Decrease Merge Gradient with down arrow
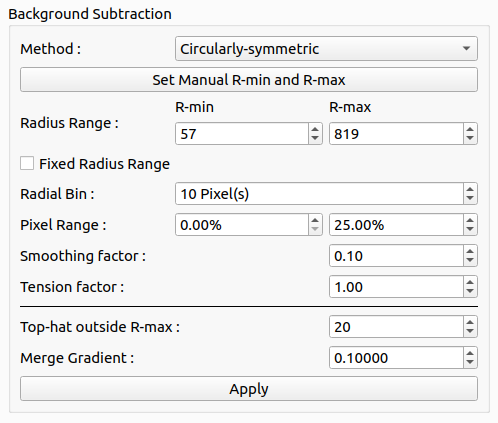The height and width of the screenshot is (423, 498). 470,362
